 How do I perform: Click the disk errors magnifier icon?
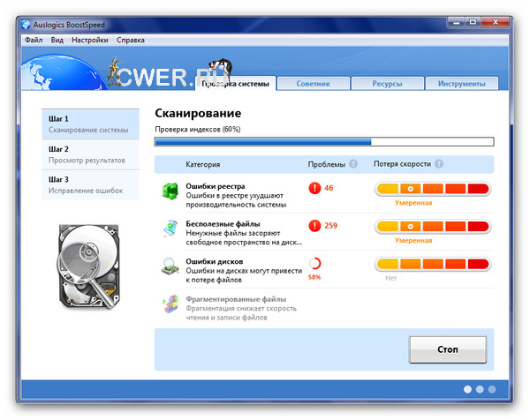(170, 266)
